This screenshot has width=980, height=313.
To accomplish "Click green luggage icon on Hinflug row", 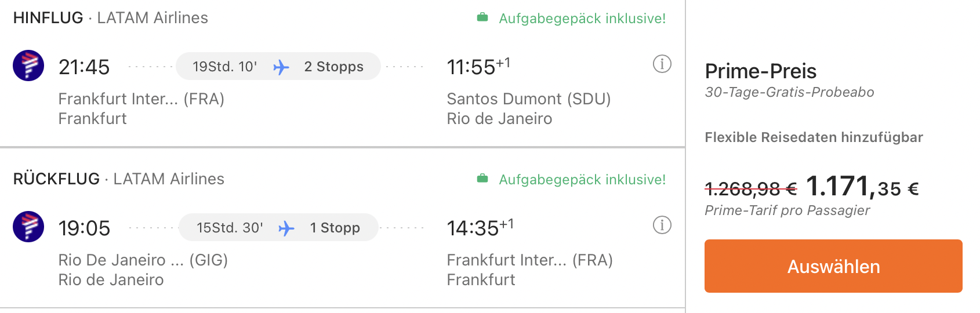I will click(482, 18).
